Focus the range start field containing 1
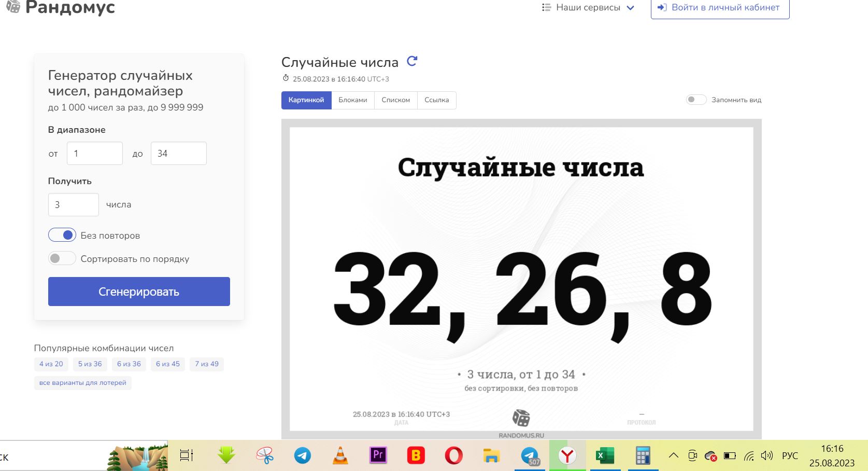This screenshot has width=868, height=471. pos(95,154)
